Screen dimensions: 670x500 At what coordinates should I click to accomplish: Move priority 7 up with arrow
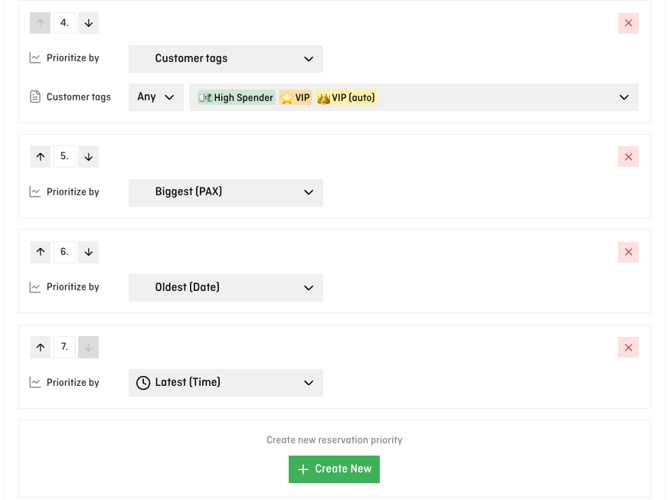click(40, 347)
